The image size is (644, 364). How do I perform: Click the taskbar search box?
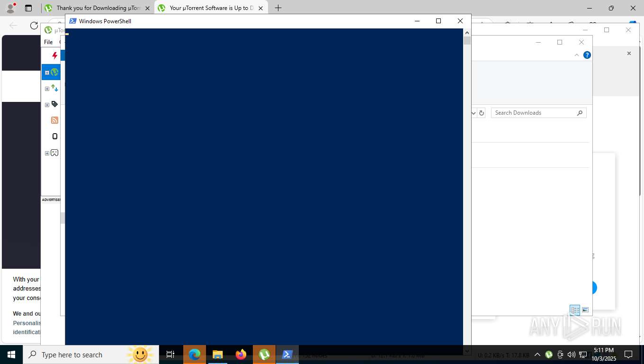pos(90,355)
